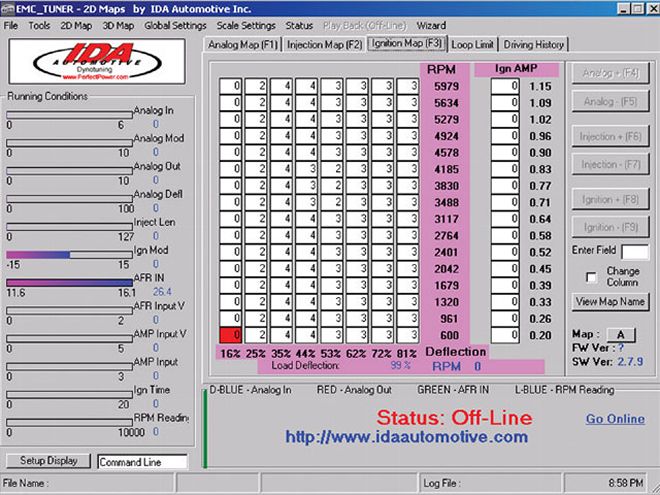Click the Ign Mod progress bar
Image resolution: width=660 pixels, height=495 pixels.
pos(69,255)
